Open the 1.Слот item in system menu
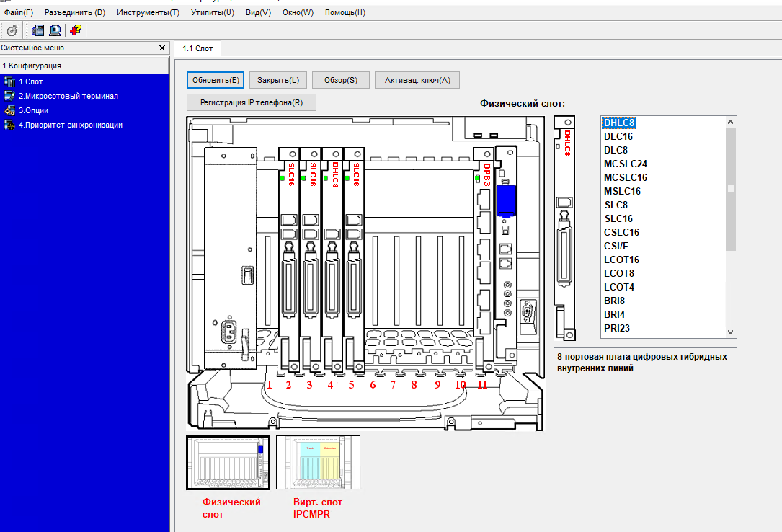 tap(31, 81)
